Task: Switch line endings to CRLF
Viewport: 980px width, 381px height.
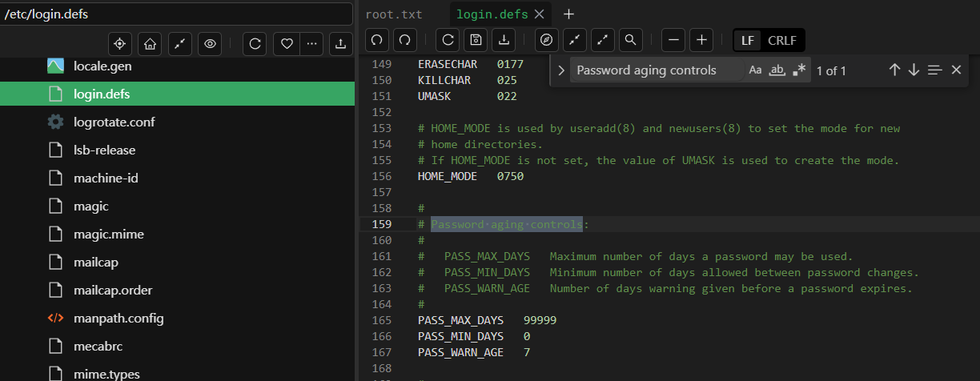Action: tap(782, 40)
